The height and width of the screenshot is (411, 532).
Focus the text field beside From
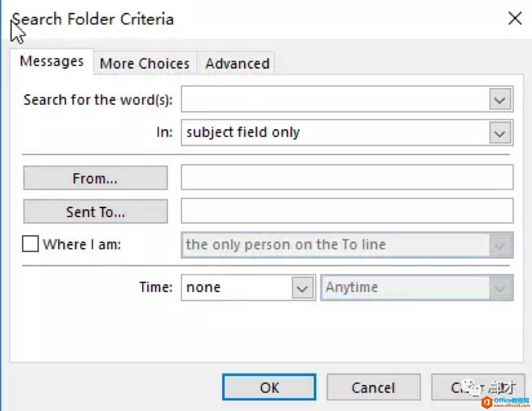click(x=347, y=177)
